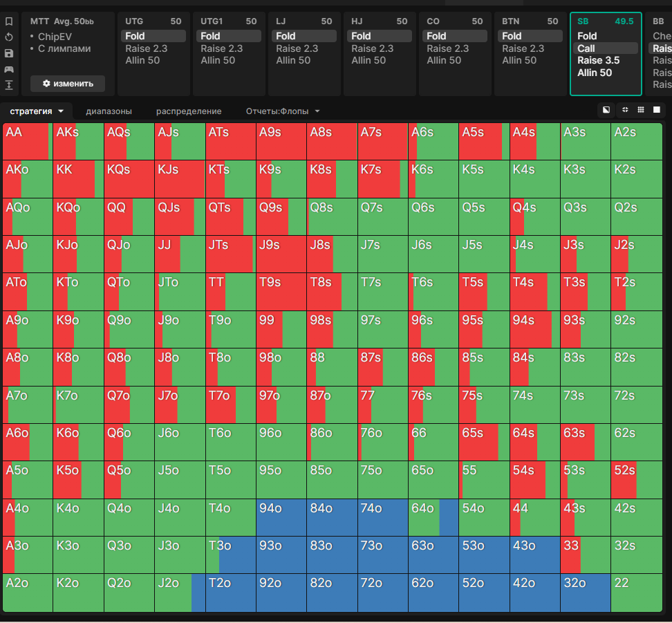Image resolution: width=672 pixels, height=623 pixels.
Task: Click the bookmark icon in left sidebar
Action: coord(8,21)
